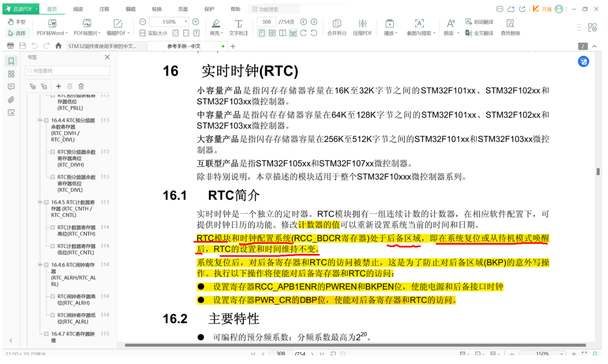Open the thumbnails panel in sidebar

[11, 74]
